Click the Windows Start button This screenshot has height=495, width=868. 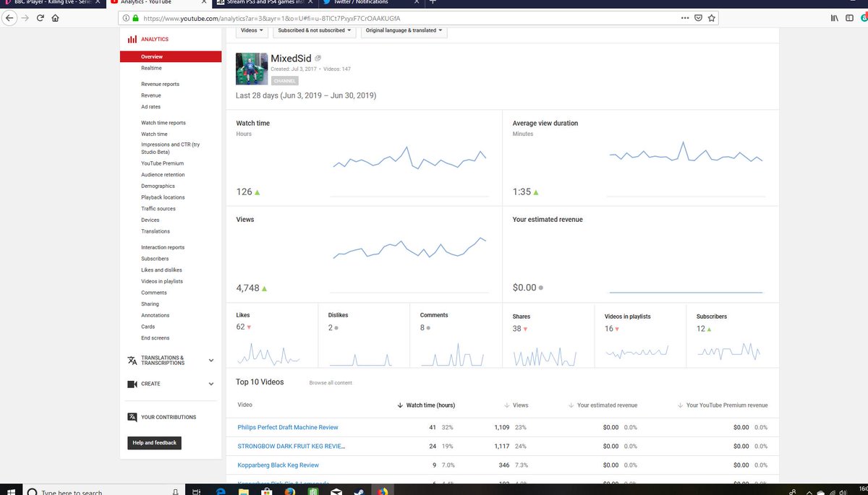pos(12,491)
